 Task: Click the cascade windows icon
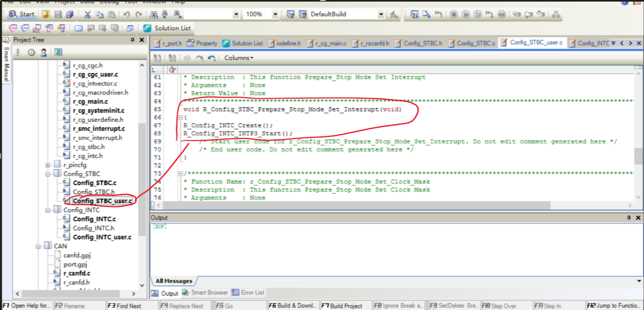130,29
